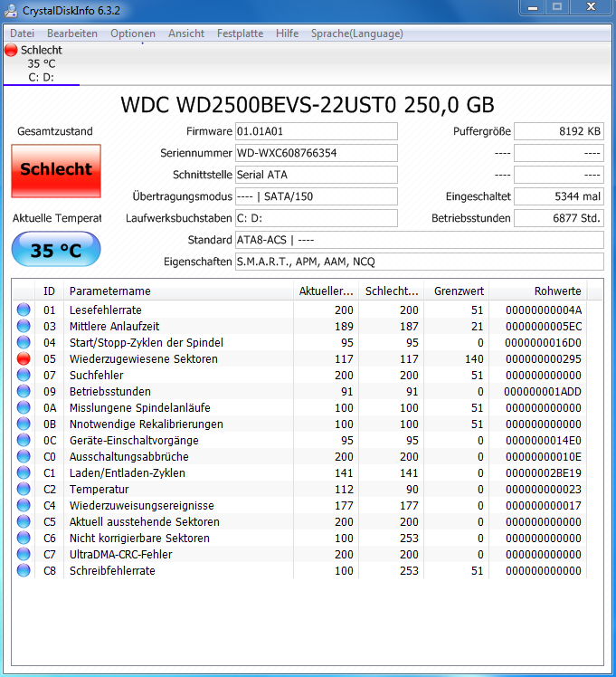The height and width of the screenshot is (677, 616).
Task: Maximize the CrystalDiskInfo window
Action: point(557,7)
